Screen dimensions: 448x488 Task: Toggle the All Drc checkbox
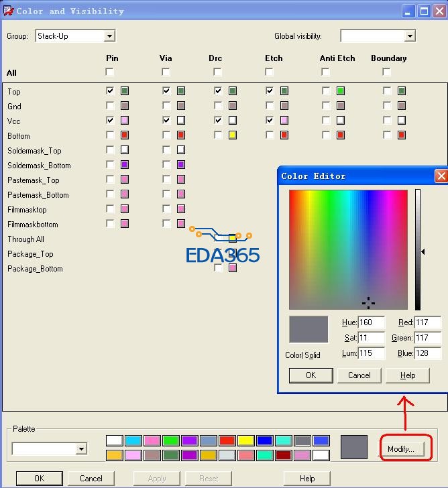click(x=217, y=72)
